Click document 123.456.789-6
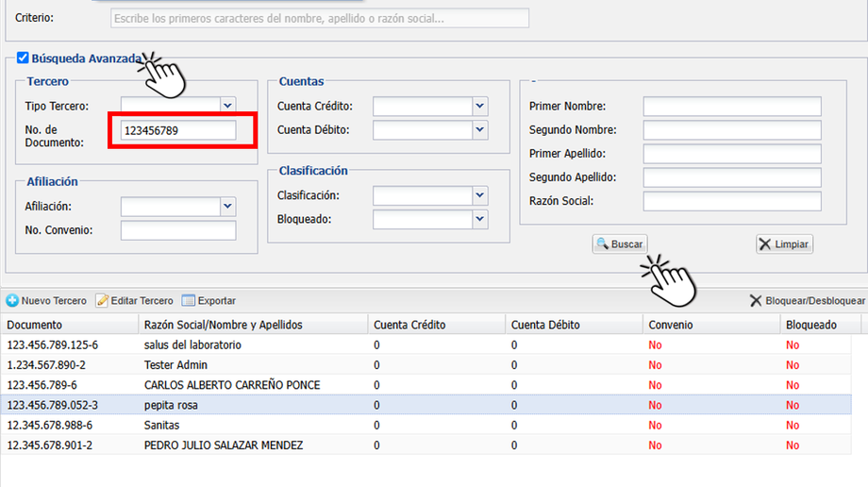The width and height of the screenshot is (868, 487). pyautogui.click(x=42, y=385)
